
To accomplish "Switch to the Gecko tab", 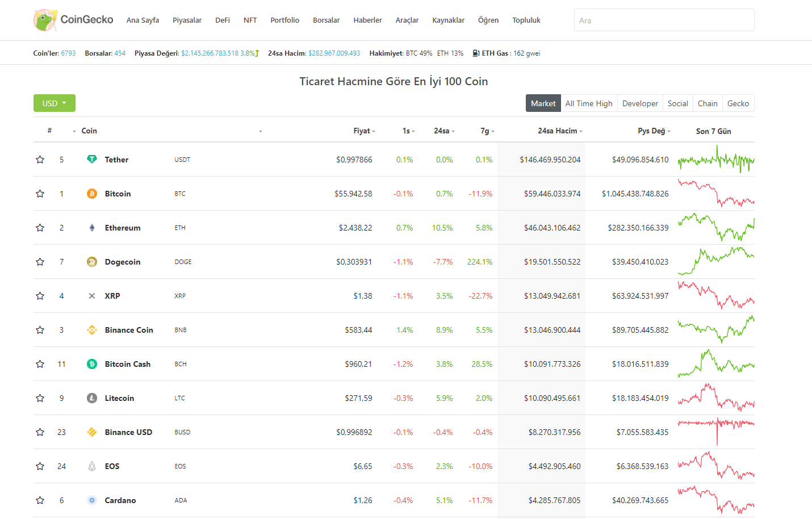I will pos(738,103).
